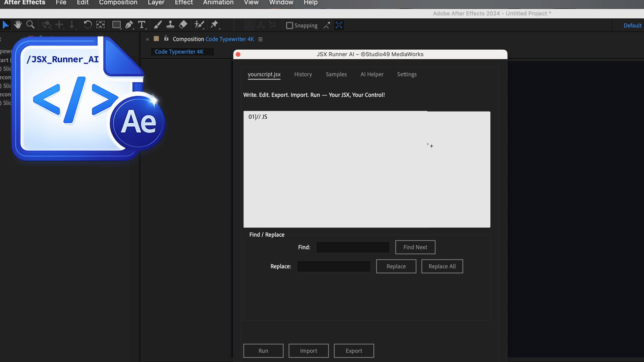644x362 pixels.
Task: Click the Export button
Action: pos(354,351)
